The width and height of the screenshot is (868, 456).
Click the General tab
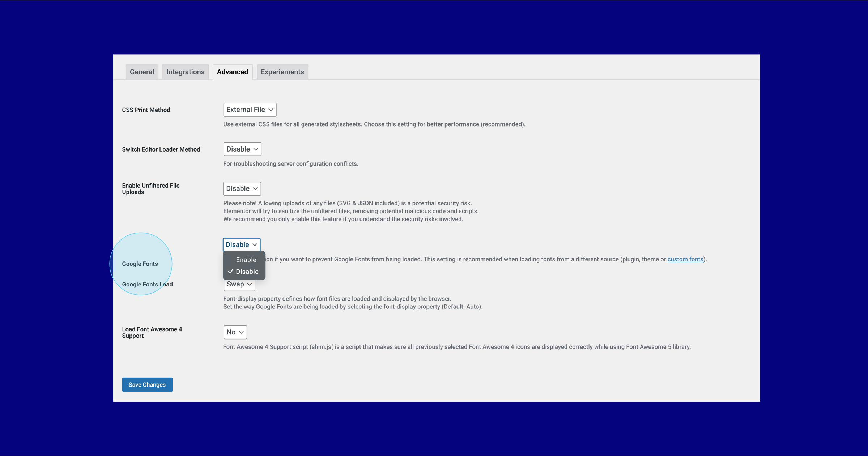141,71
